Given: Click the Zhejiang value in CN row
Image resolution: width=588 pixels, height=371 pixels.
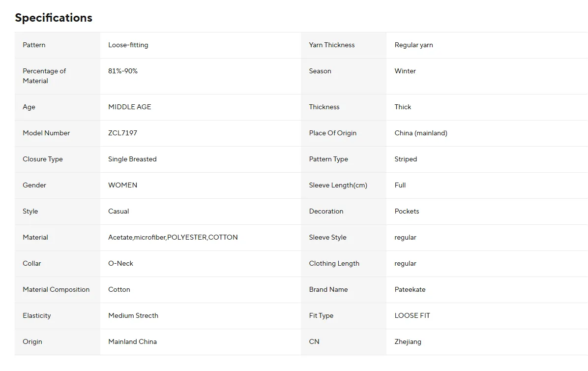Looking at the screenshot, I should tap(408, 342).
